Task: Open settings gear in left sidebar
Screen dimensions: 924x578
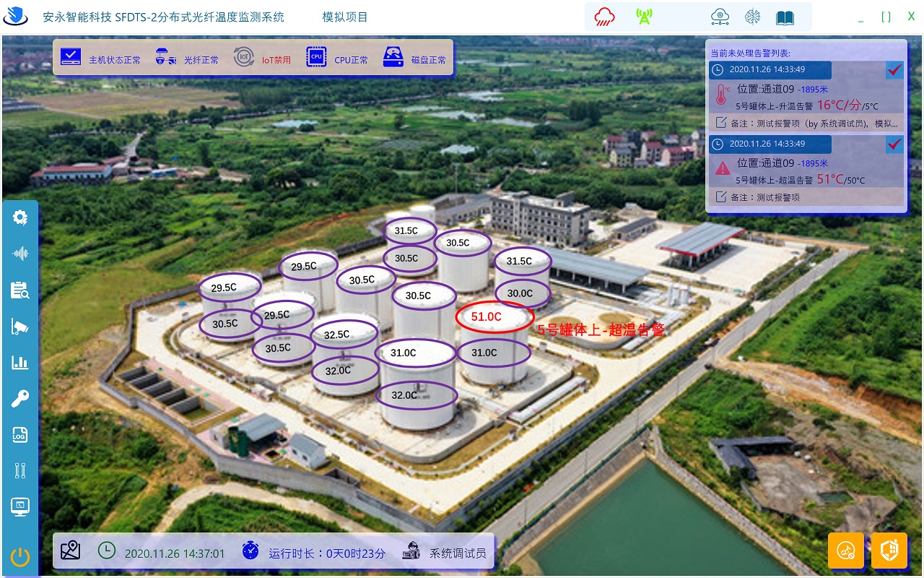Action: point(19,217)
